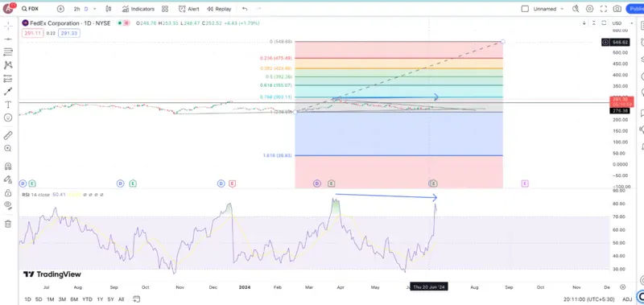Image resolution: width=644 pixels, height=305 pixels.
Task: Select the crosshair cursor tool
Action: 8,27
